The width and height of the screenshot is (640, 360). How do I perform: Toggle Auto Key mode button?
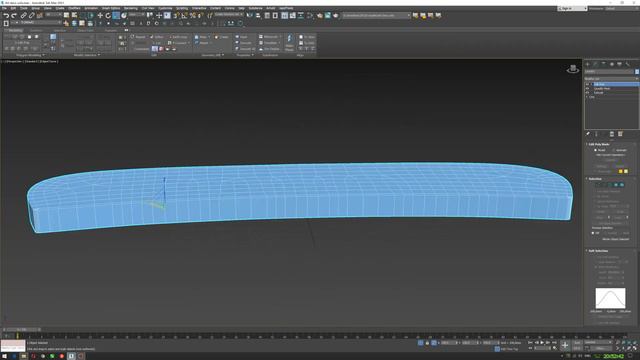[x=577, y=343]
